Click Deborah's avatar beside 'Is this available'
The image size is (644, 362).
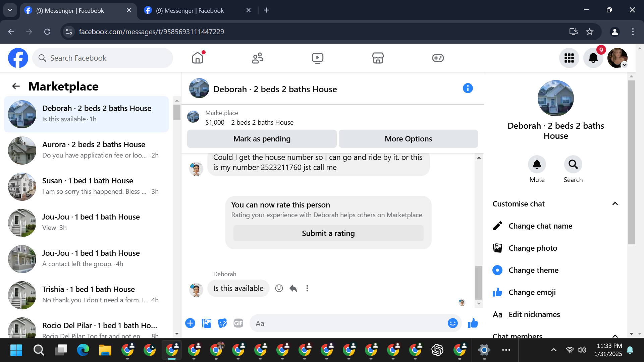coord(196,290)
